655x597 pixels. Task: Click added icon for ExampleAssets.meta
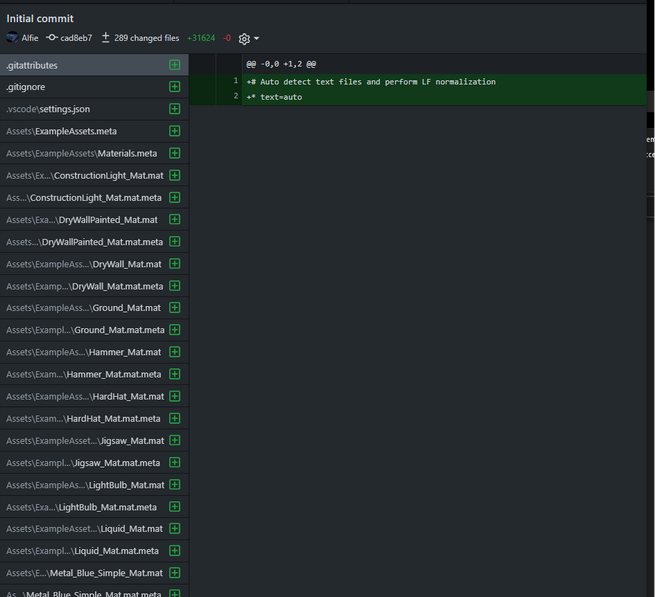[x=175, y=131]
